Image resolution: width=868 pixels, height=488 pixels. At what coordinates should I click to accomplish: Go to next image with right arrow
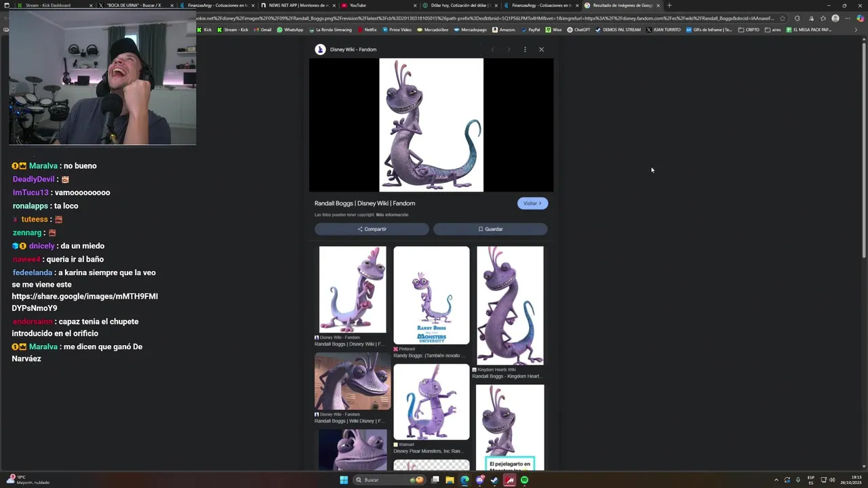point(509,49)
